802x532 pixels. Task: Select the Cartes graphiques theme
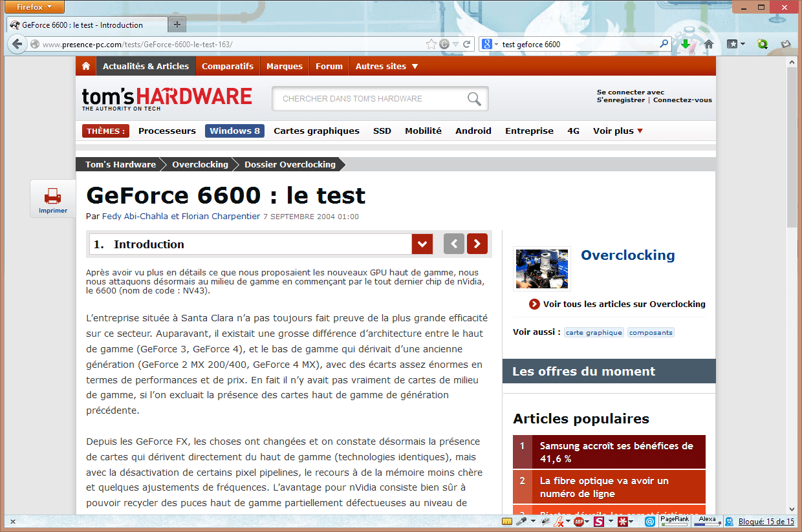point(316,131)
